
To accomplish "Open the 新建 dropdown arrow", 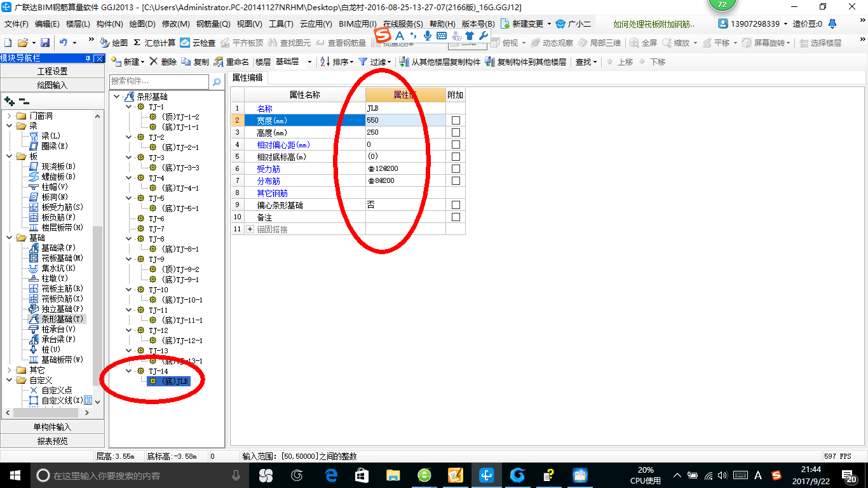I will (x=142, y=62).
